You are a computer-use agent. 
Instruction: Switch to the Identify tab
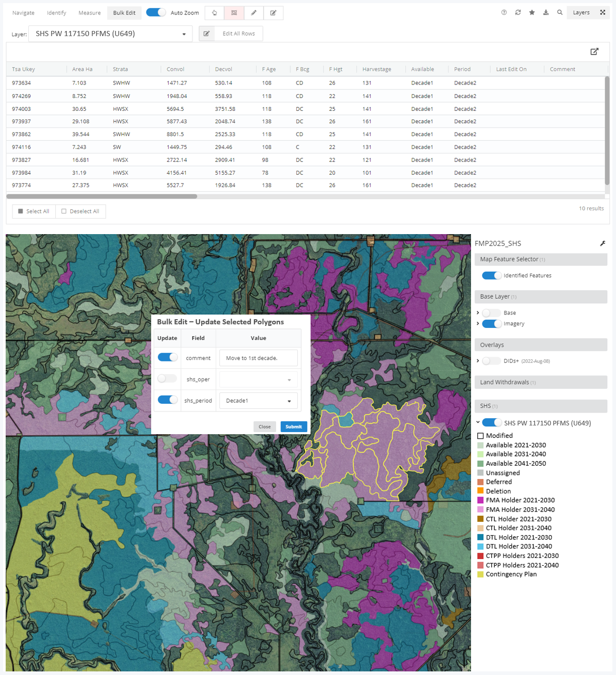[56, 13]
